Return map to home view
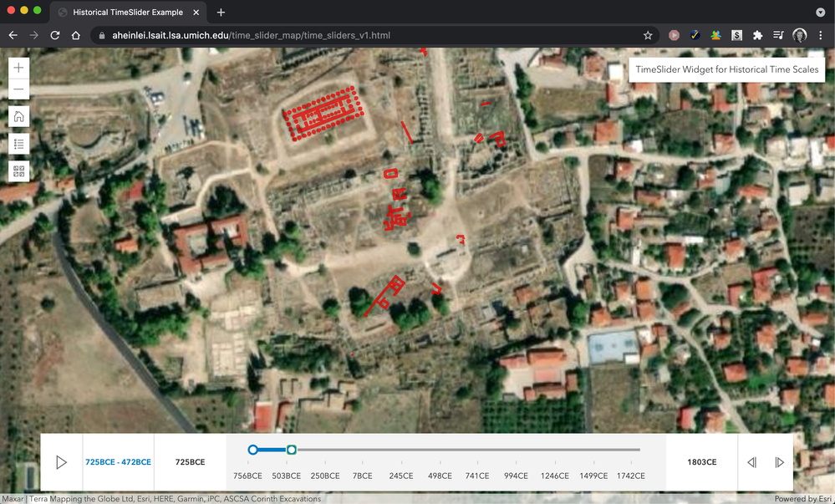The width and height of the screenshot is (835, 504). (18, 117)
